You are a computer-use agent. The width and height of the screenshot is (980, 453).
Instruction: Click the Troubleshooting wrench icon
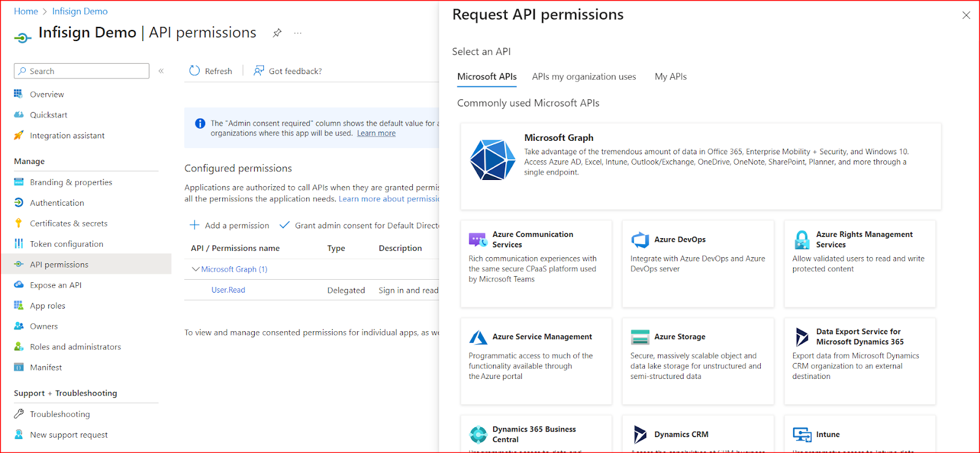[x=18, y=414]
